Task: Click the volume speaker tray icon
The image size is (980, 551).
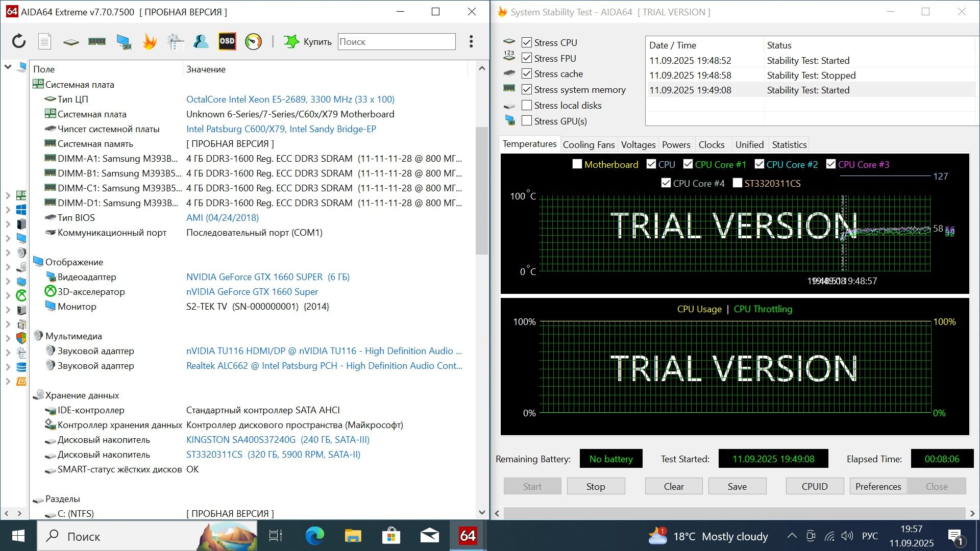Action: pos(847,536)
